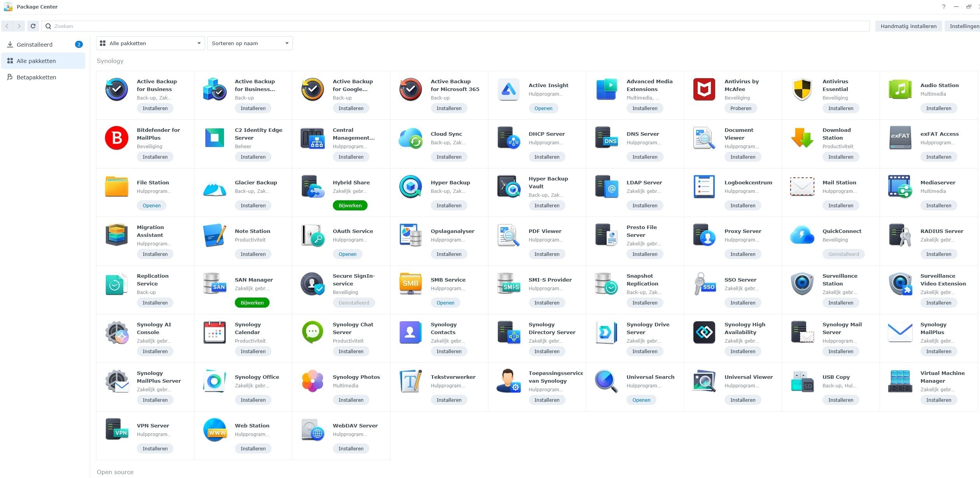980x478 pixels.
Task: Open the Antivirus by McAfee icon
Action: [704, 89]
